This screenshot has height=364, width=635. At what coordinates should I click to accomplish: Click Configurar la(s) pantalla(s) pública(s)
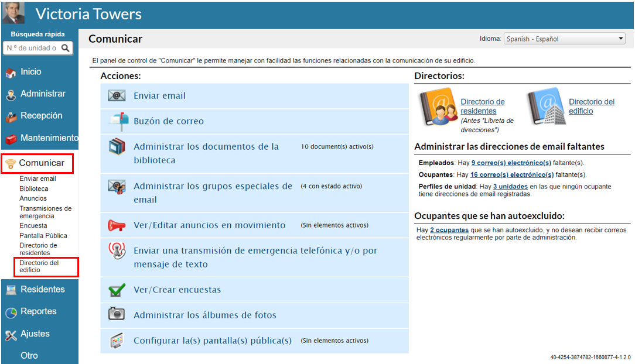coord(213,341)
